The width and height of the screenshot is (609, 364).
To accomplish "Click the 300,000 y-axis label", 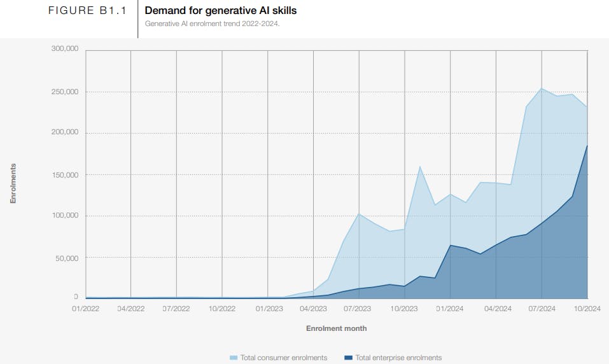I will [65, 48].
